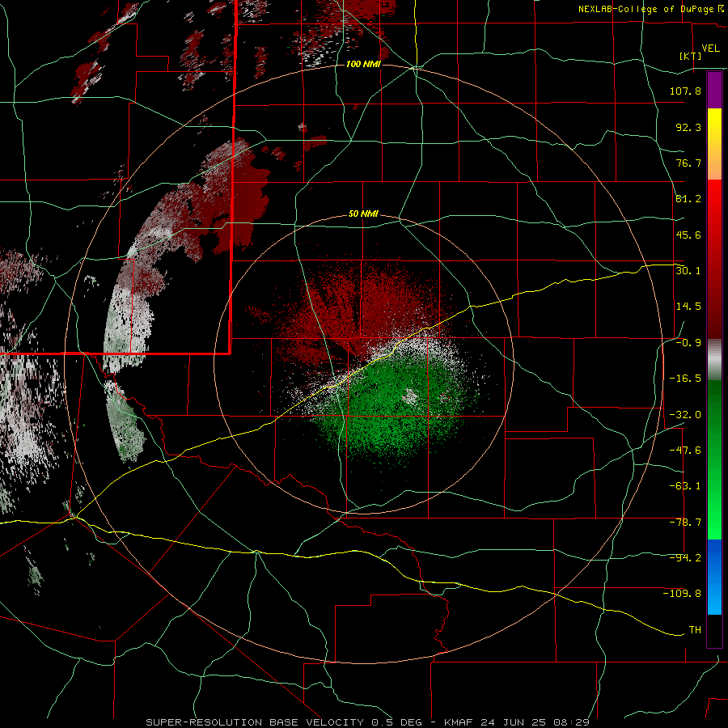Screen dimensions: 728x728
Task: Click the gray near-zero segment of color bar
Action: point(714,360)
